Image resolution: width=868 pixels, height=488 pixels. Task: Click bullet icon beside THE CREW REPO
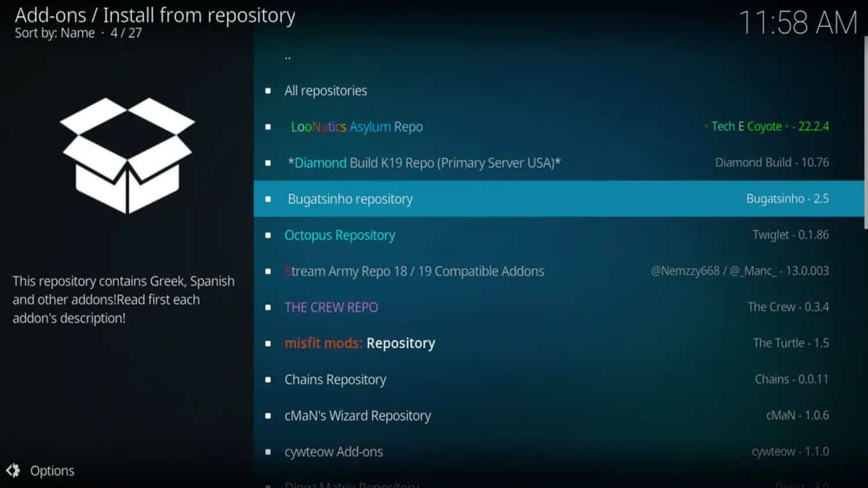[x=268, y=307]
